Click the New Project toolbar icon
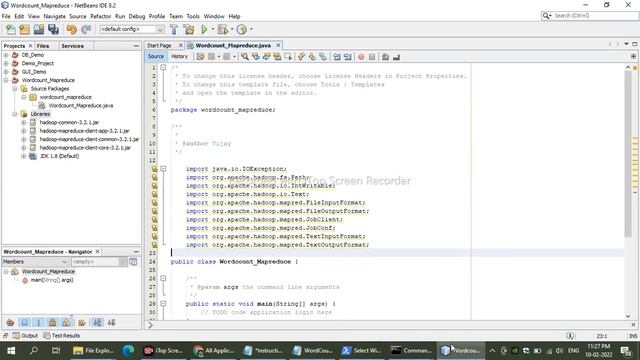The image size is (640, 360). pyautogui.click(x=24, y=29)
